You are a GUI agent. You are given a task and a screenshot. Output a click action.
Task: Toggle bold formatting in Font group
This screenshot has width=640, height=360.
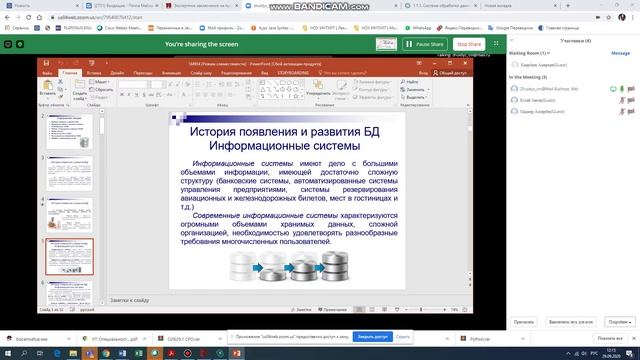click(122, 95)
